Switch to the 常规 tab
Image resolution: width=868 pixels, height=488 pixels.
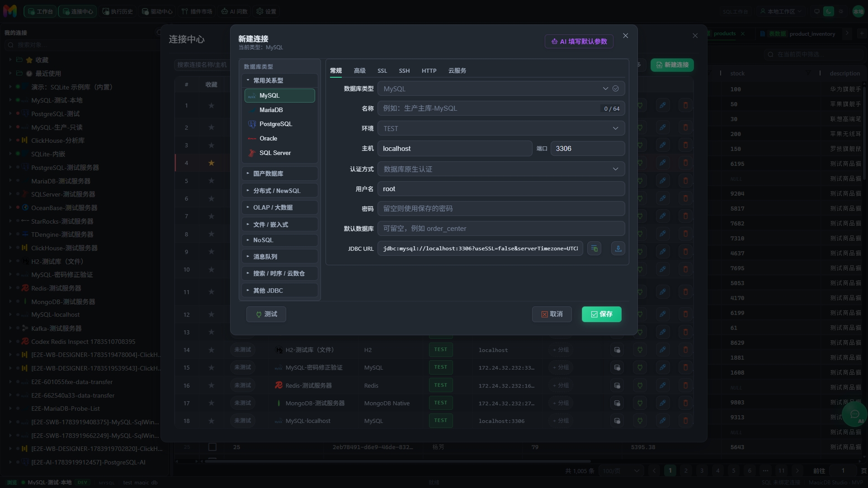[x=336, y=70]
